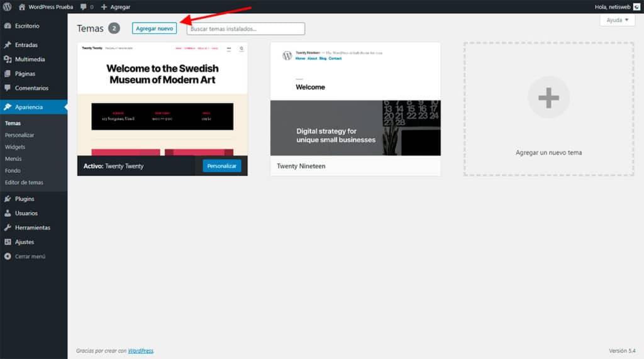Open Editor de temas submenu item
The width and height of the screenshot is (644, 359).
[x=24, y=182]
